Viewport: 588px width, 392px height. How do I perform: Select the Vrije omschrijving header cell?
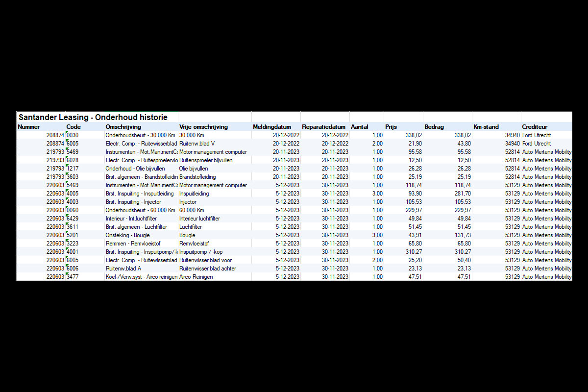(x=203, y=127)
